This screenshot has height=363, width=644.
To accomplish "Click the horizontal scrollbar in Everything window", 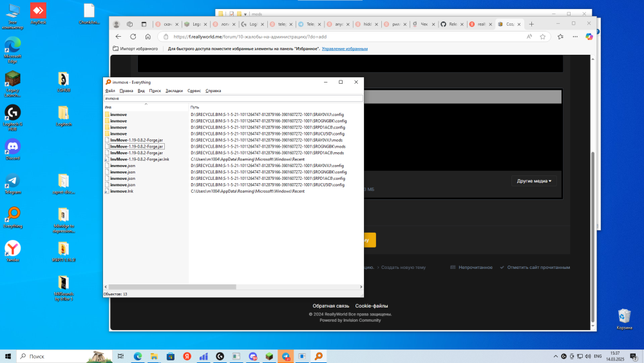I will (172, 286).
